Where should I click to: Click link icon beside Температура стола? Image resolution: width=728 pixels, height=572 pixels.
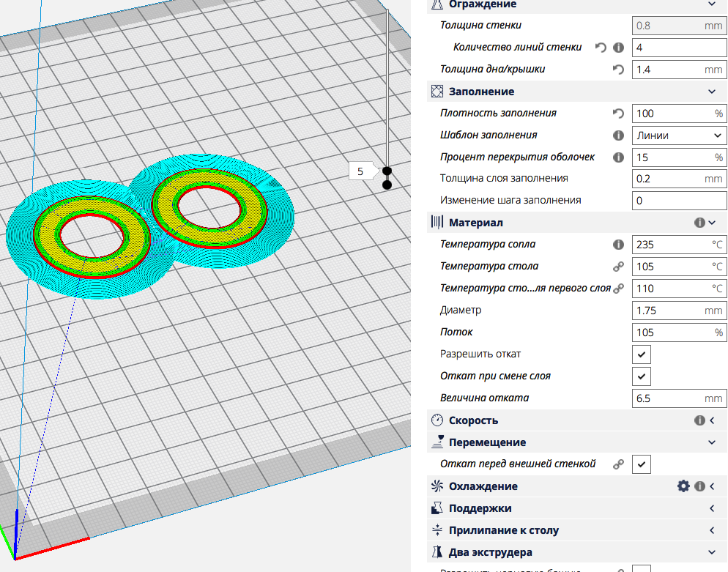[618, 267]
